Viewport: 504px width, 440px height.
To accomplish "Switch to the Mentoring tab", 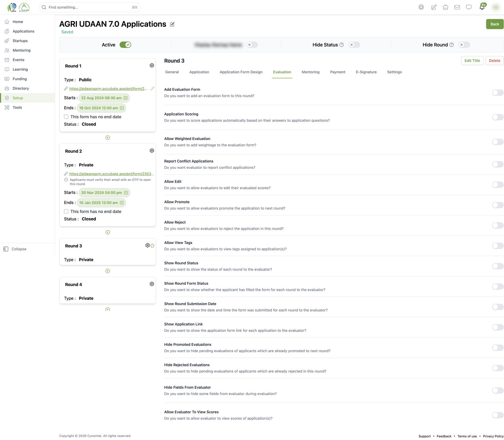I will 311,72.
